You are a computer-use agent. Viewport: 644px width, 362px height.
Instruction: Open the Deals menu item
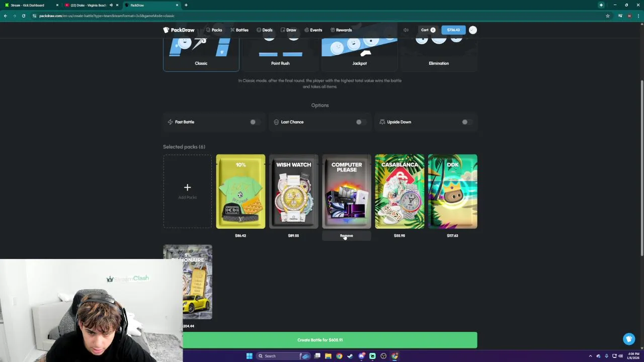[x=265, y=30]
